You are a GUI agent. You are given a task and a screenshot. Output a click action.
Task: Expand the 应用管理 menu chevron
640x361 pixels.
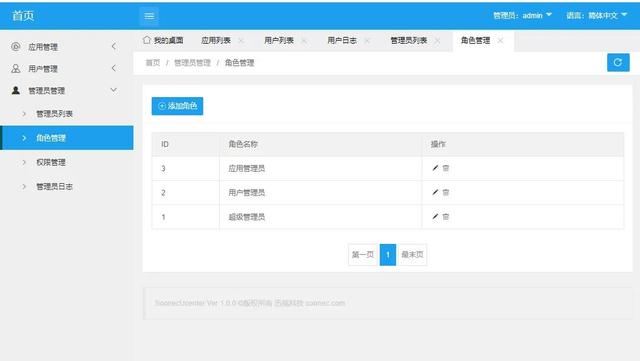click(114, 46)
